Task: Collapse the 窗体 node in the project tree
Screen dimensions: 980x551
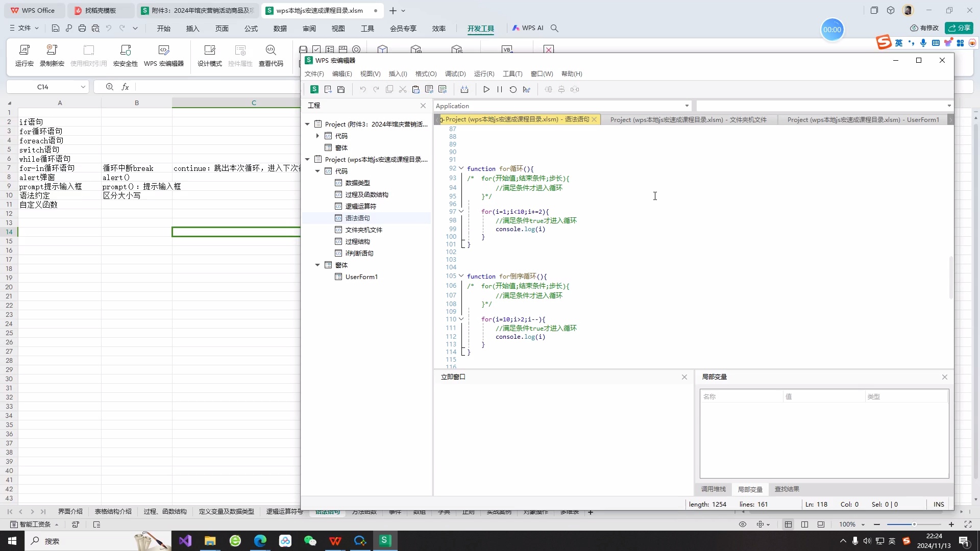Action: coord(317,265)
